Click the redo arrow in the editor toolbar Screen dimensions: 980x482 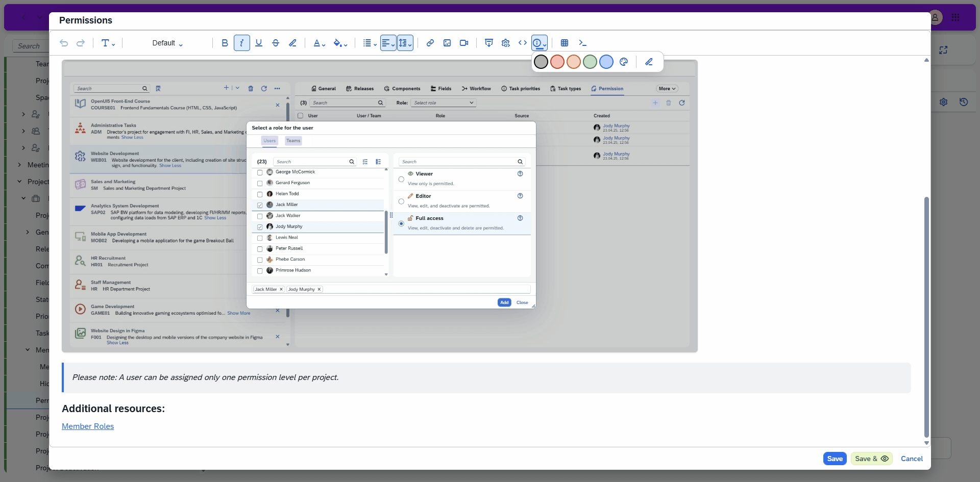81,43
